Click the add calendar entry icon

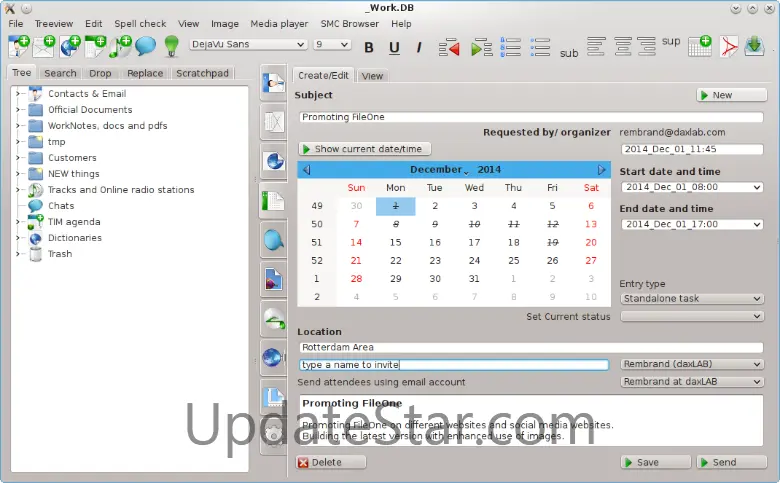click(700, 46)
